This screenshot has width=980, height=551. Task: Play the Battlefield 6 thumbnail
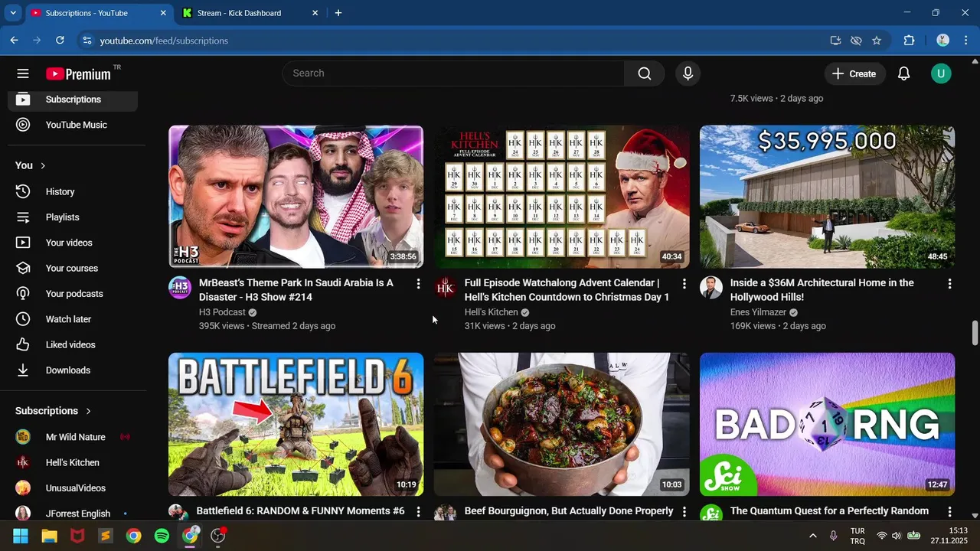pyautogui.click(x=296, y=424)
